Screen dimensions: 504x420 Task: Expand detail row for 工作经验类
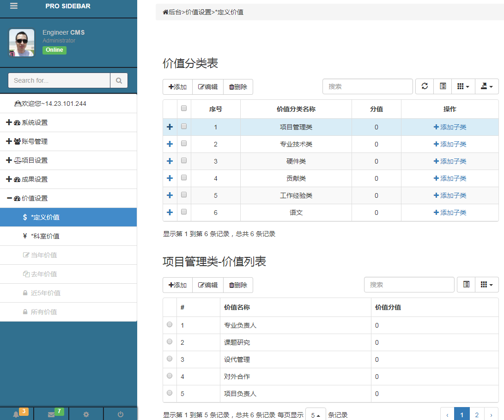pos(170,195)
